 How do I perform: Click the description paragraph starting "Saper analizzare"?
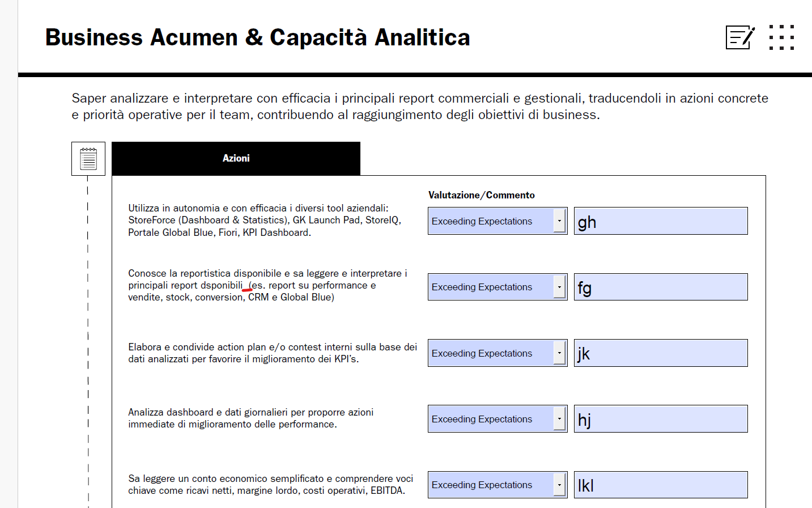pyautogui.click(x=419, y=107)
